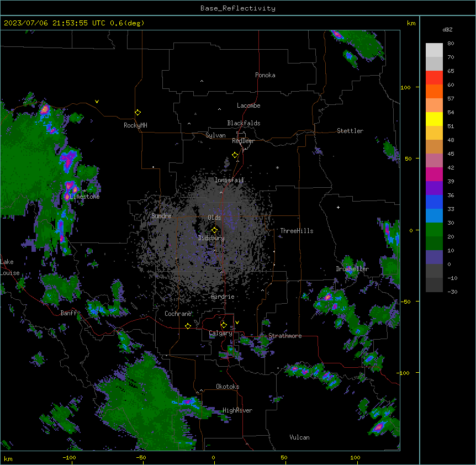Click the yellow diamond marker below Cochrane
The width and height of the screenshot is (476, 465).
[x=188, y=326]
